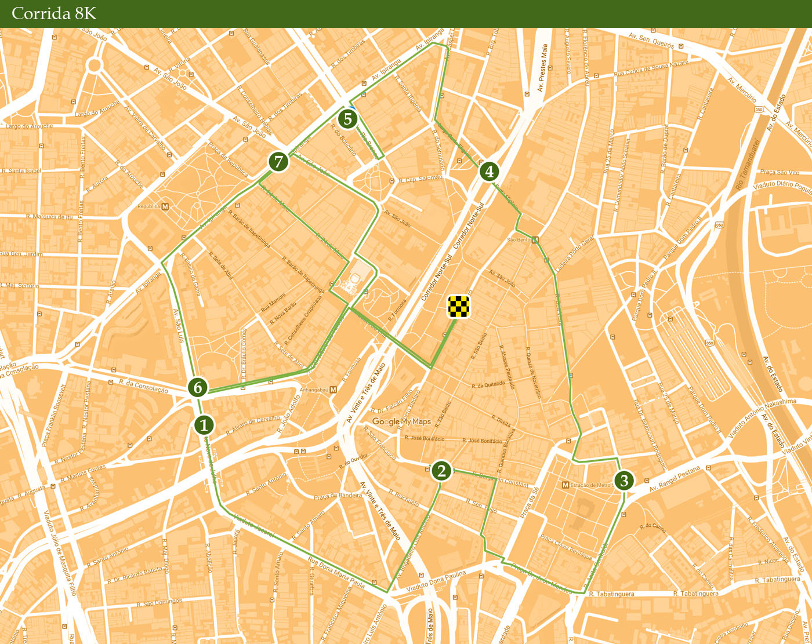The width and height of the screenshot is (812, 644).
Task: Select the Anhangabaú metro station icon
Action: click(333, 390)
